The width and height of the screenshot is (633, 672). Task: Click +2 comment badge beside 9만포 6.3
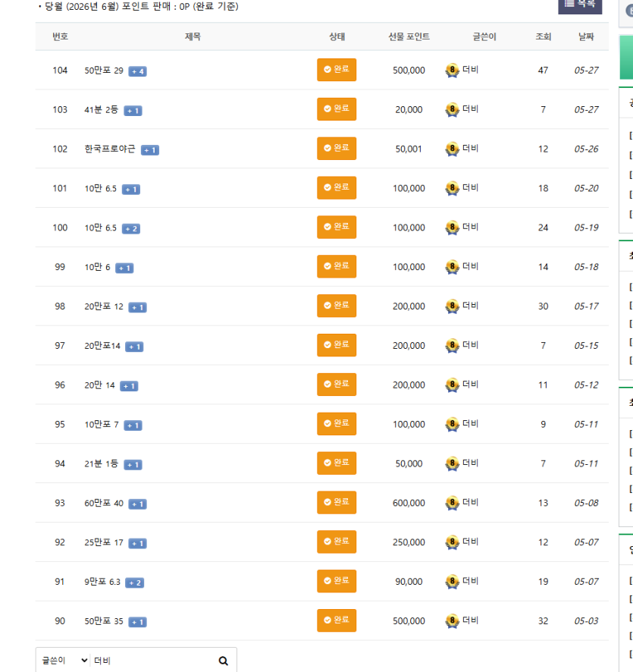pos(134,583)
